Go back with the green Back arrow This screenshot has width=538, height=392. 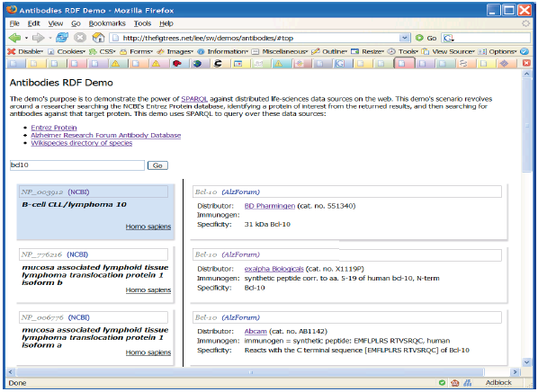[14, 38]
